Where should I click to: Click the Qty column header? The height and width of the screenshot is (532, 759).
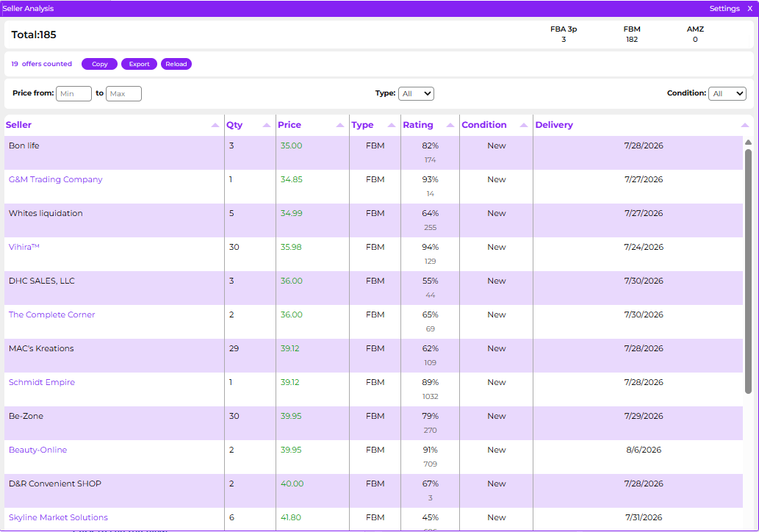tap(234, 125)
